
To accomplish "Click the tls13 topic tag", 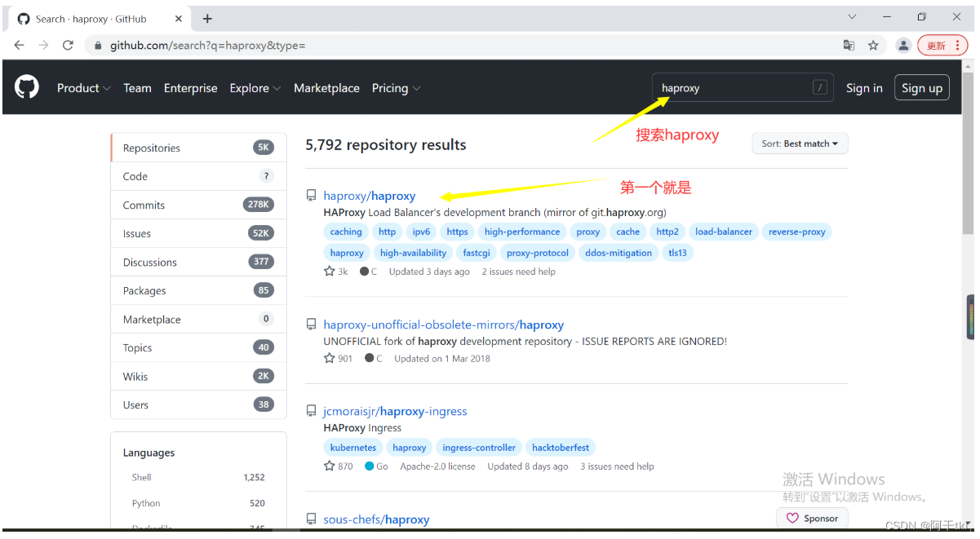I will point(678,253).
